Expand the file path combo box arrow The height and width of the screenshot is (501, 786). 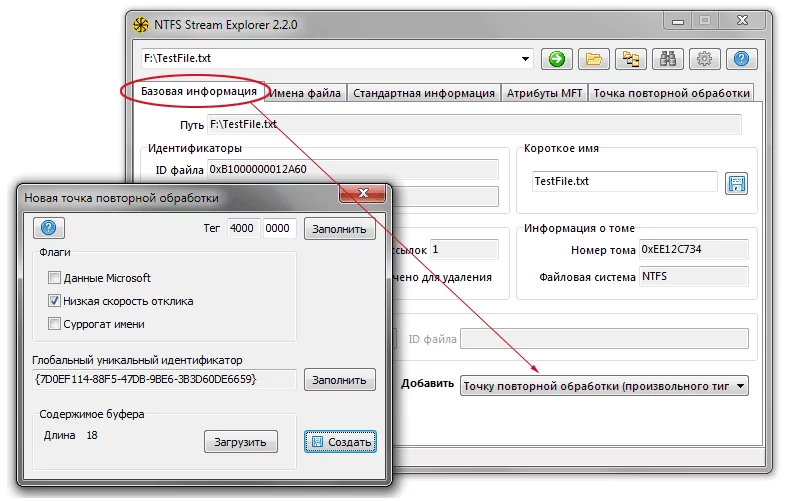525,59
